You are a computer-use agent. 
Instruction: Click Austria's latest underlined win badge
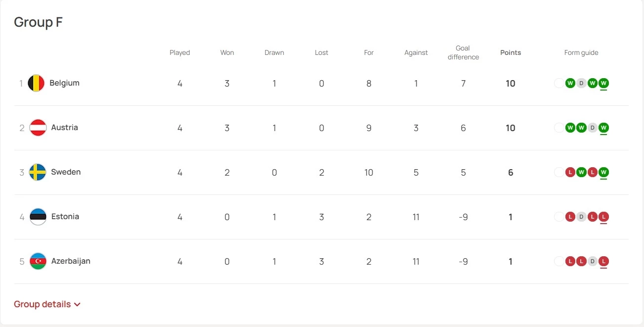[603, 128]
